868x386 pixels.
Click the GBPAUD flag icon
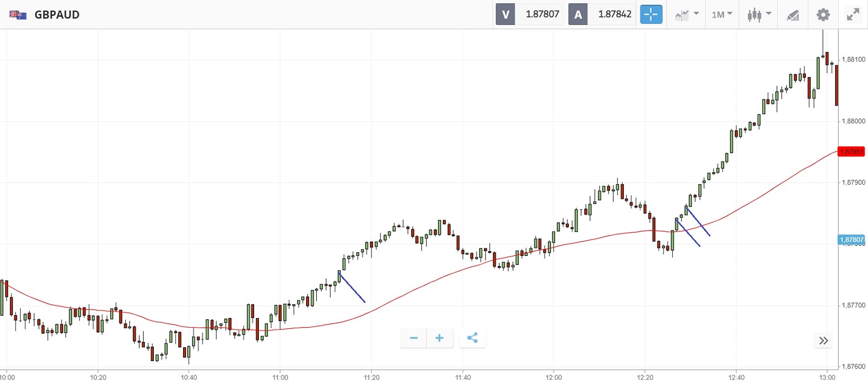click(18, 15)
